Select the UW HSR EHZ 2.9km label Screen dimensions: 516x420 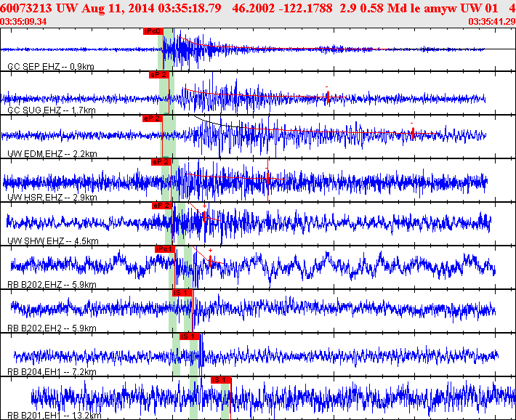tap(52, 198)
